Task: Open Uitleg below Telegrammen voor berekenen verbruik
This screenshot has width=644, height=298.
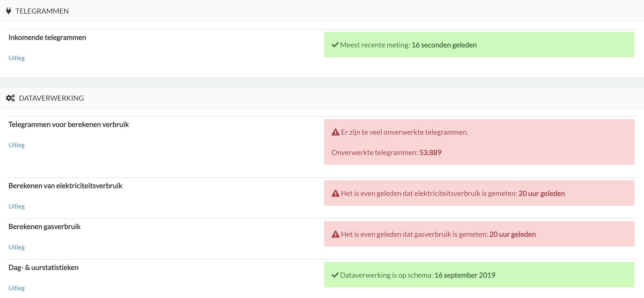Action: click(16, 145)
